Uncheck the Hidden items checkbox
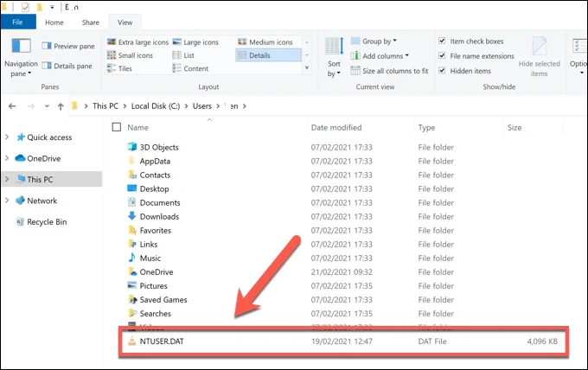The image size is (588, 370). [x=442, y=70]
